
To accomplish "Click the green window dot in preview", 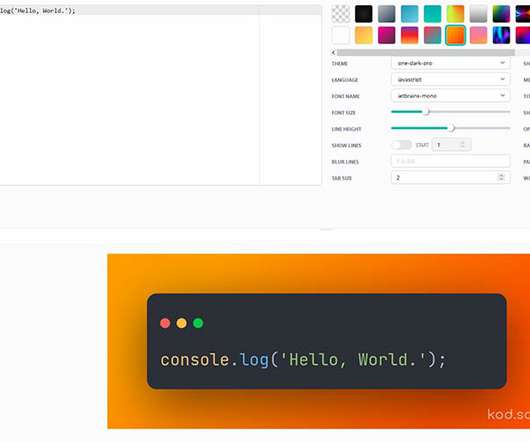I will point(198,323).
